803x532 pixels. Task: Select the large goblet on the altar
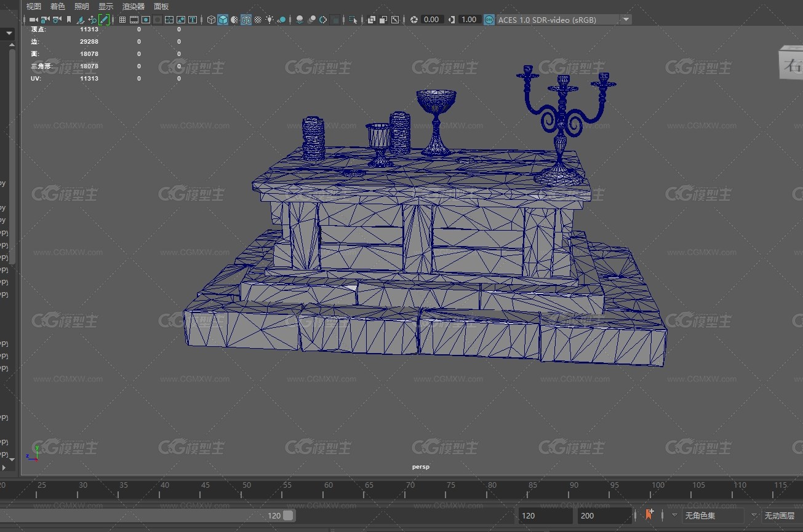pyautogui.click(x=436, y=122)
